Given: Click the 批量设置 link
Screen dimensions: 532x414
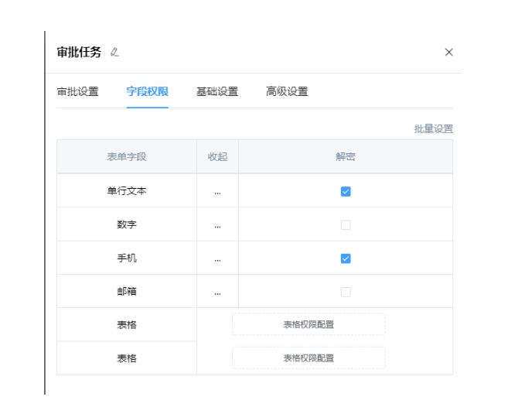Looking at the screenshot, I should [x=433, y=129].
